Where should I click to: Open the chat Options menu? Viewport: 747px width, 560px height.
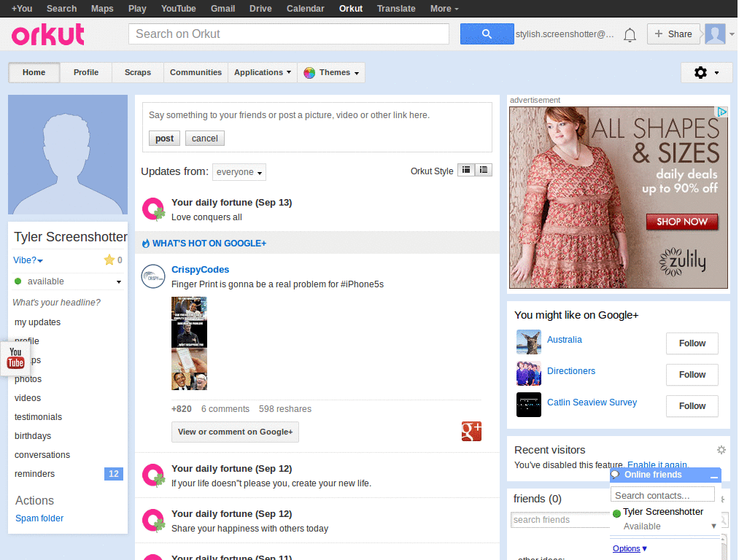(x=630, y=548)
